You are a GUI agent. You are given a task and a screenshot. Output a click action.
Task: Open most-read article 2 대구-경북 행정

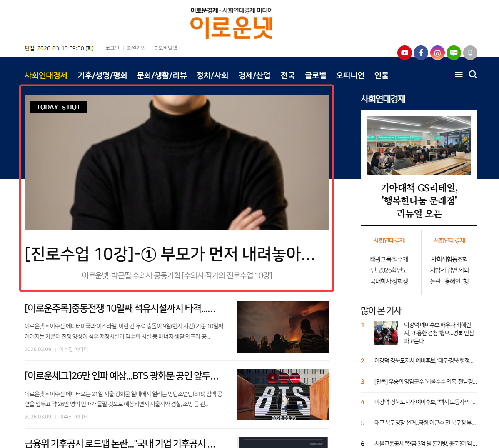(424, 361)
